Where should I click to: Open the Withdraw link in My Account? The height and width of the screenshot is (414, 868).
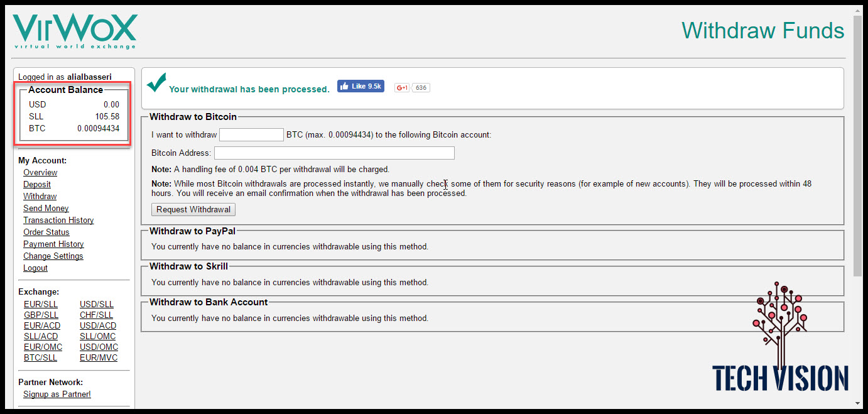click(x=40, y=196)
